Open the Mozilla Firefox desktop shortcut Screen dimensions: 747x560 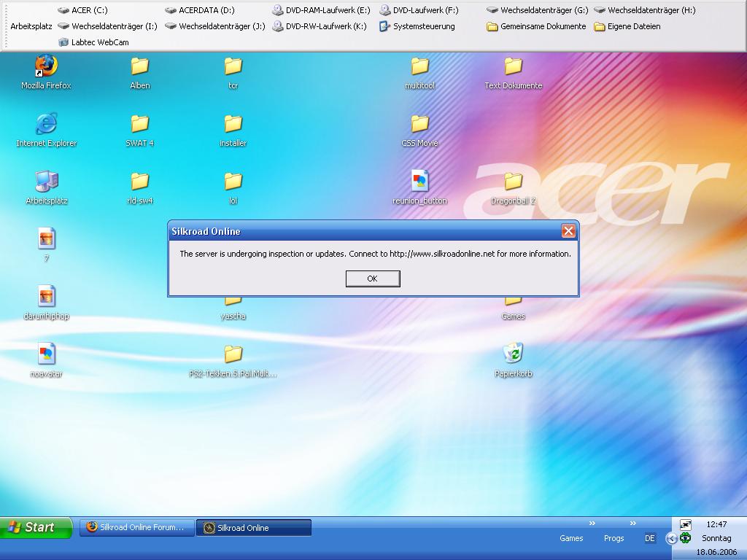click(46, 66)
